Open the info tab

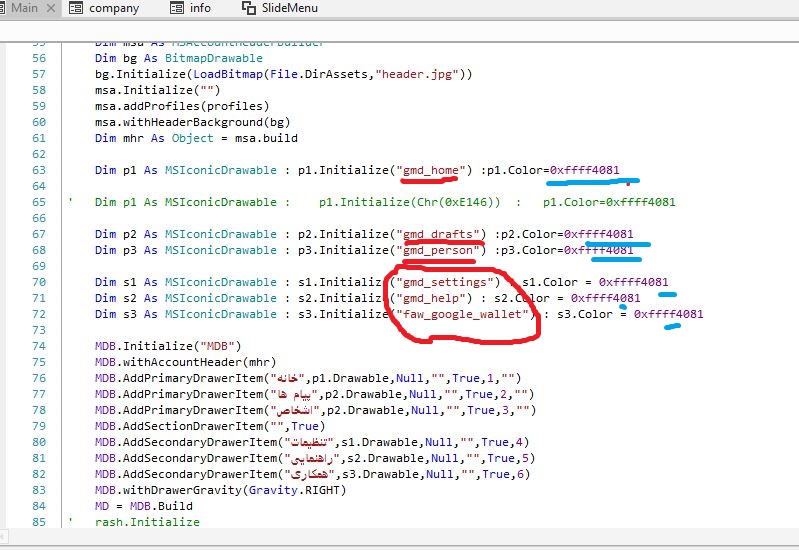pos(200,8)
